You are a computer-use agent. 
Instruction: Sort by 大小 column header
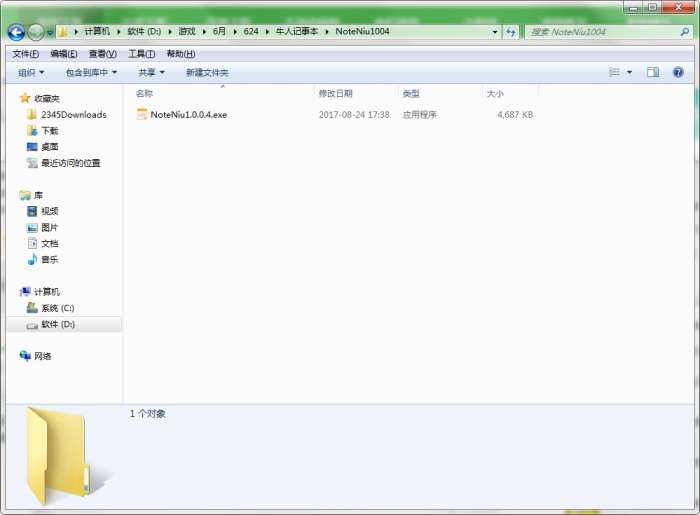pos(511,93)
